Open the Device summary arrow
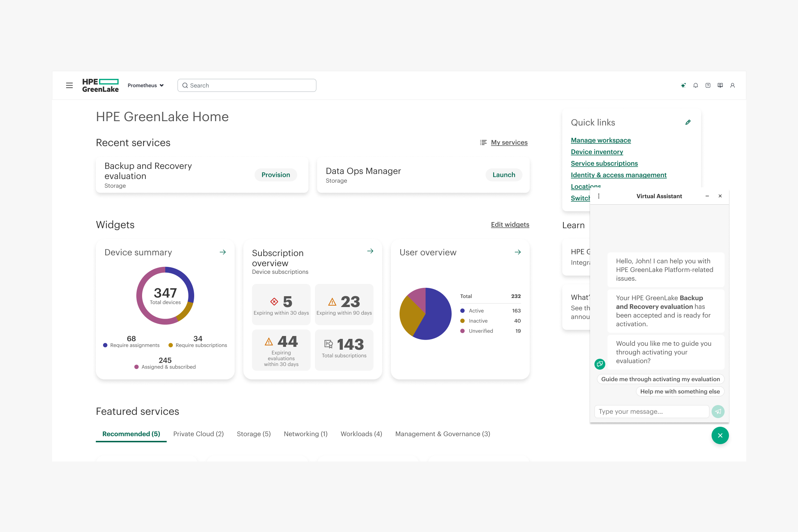Viewport: 798px width, 532px height. tap(222, 252)
